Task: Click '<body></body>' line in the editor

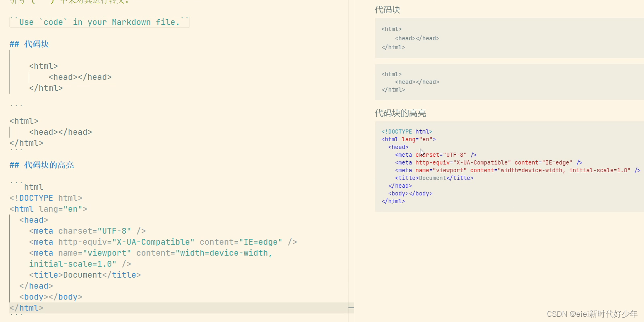Action: coord(51,297)
